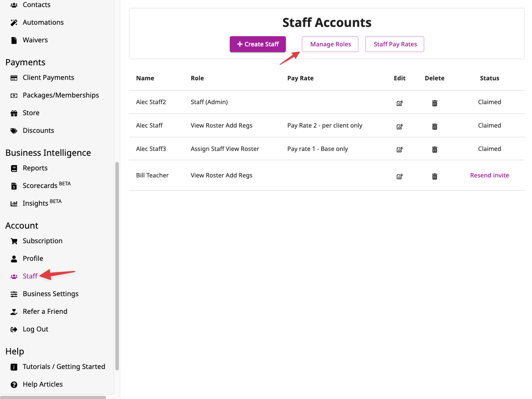Click the Reports book icon
The image size is (532, 399).
14,168
